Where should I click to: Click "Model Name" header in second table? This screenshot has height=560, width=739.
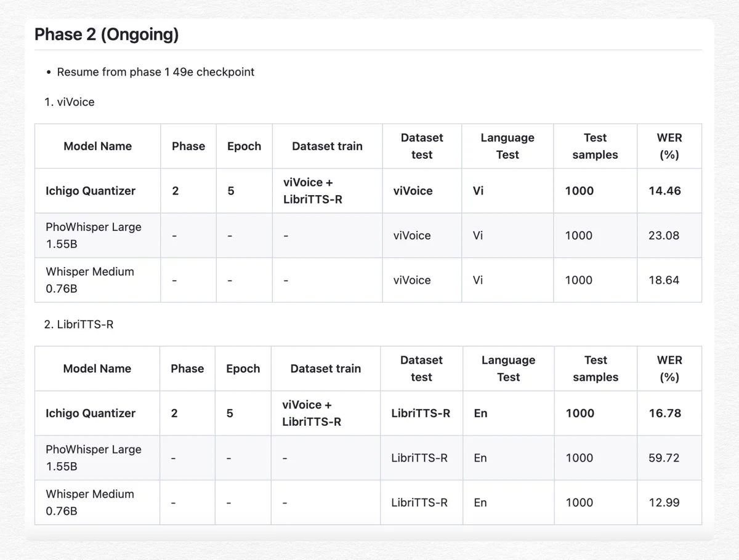click(97, 369)
